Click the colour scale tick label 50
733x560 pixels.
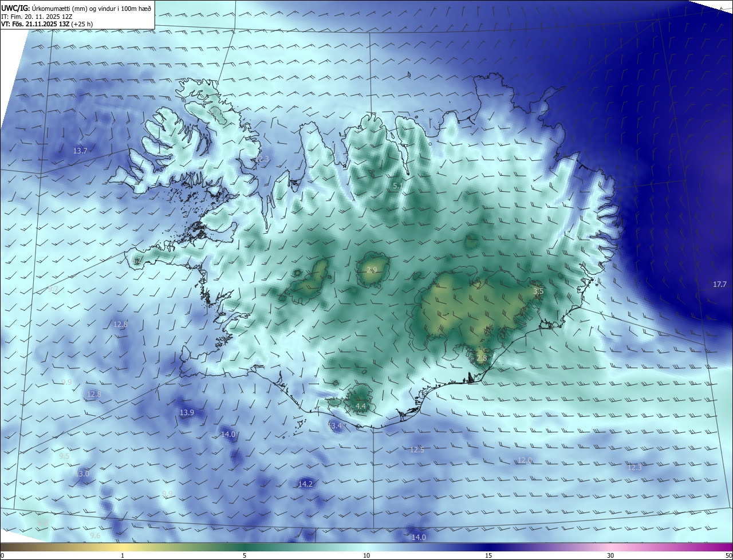728,555
